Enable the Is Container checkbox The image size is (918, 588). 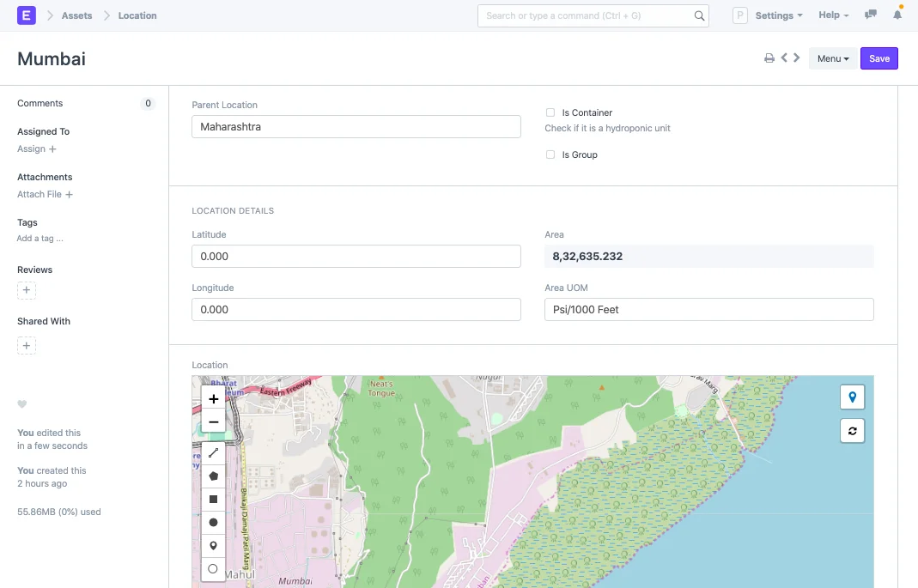(550, 112)
